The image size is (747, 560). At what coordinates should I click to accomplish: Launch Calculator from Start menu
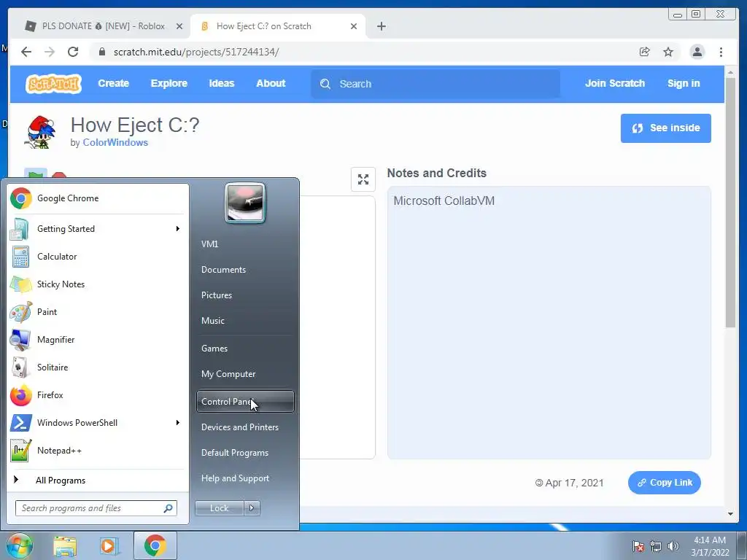pyautogui.click(x=97, y=256)
